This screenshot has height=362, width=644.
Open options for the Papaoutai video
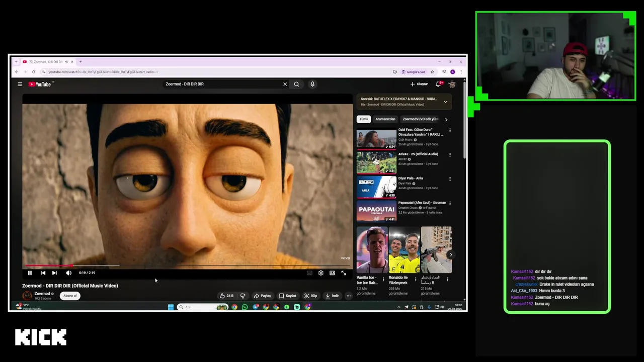tap(450, 203)
